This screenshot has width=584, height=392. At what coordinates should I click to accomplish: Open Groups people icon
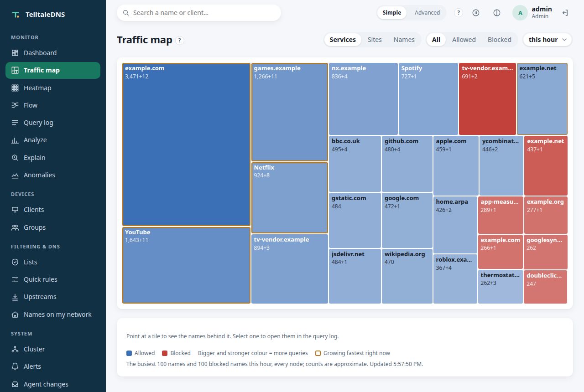[15, 227]
